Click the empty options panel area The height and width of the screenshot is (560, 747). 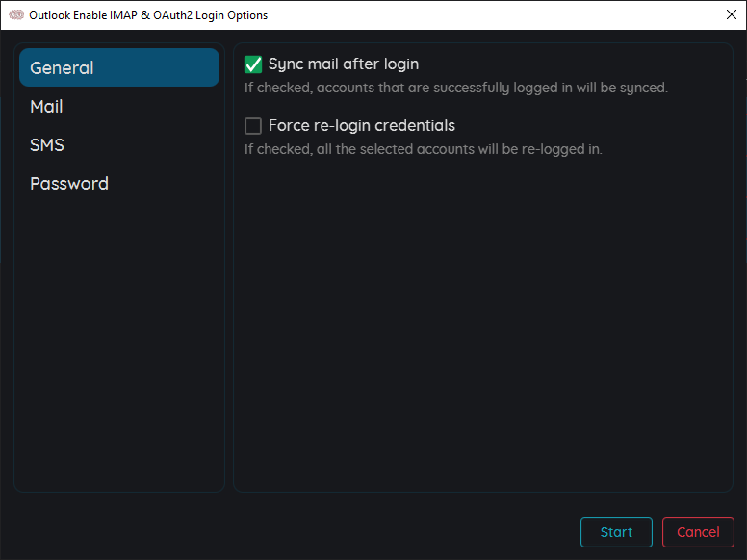click(482, 324)
